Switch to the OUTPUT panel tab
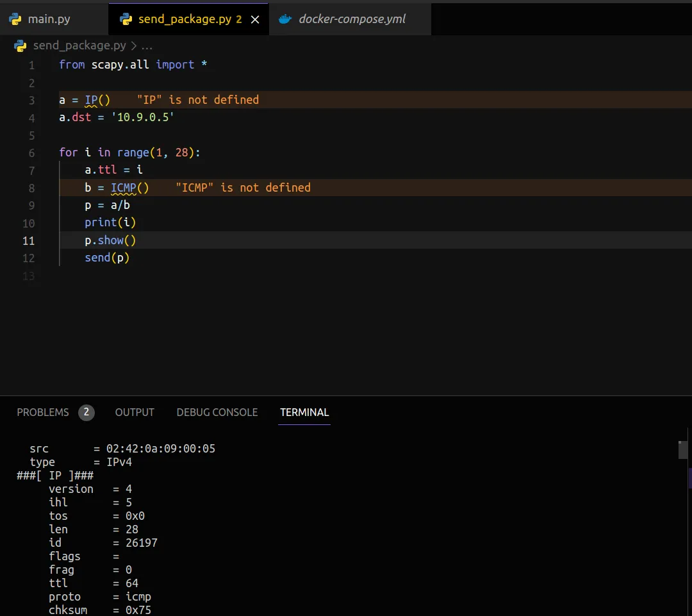The width and height of the screenshot is (692, 616). (135, 412)
